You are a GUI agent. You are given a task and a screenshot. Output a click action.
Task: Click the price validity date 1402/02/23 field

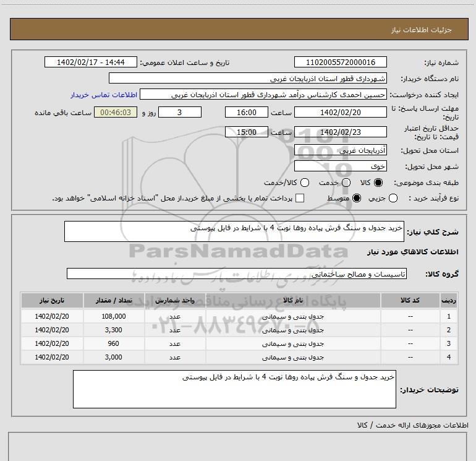click(x=340, y=132)
